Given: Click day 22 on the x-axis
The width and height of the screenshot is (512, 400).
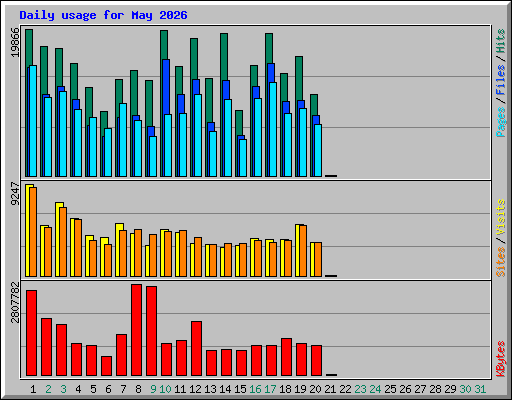Looking at the screenshot, I should (x=345, y=389).
